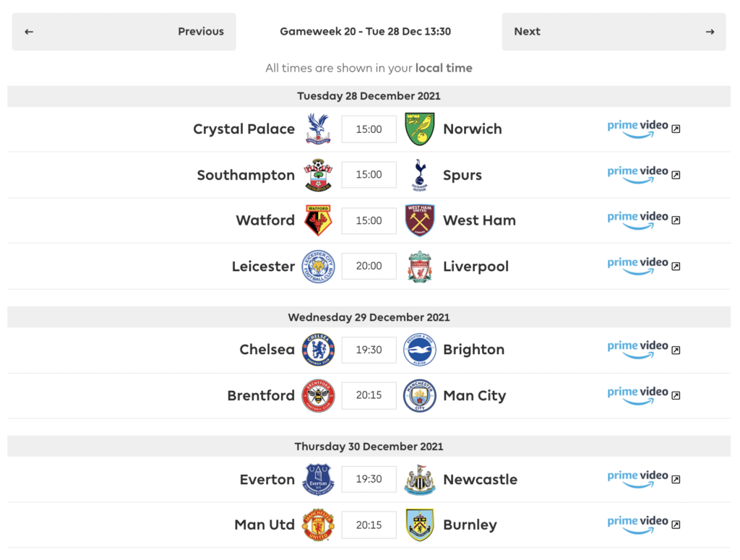The height and width of the screenshot is (560, 740).
Task: Click the 20:00 kickoff time box
Action: (x=369, y=266)
